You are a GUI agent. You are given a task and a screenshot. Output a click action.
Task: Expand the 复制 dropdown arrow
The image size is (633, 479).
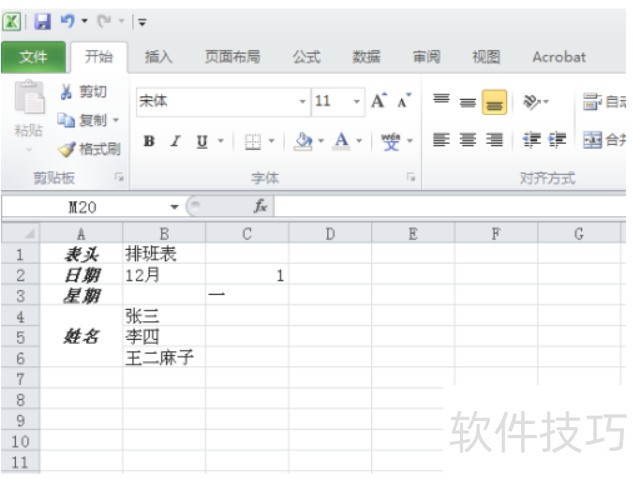coord(116,120)
